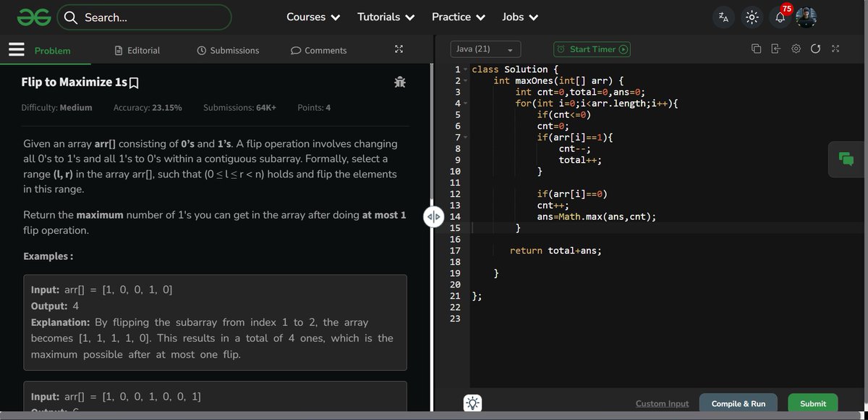Expand the Courses menu

coord(312,16)
